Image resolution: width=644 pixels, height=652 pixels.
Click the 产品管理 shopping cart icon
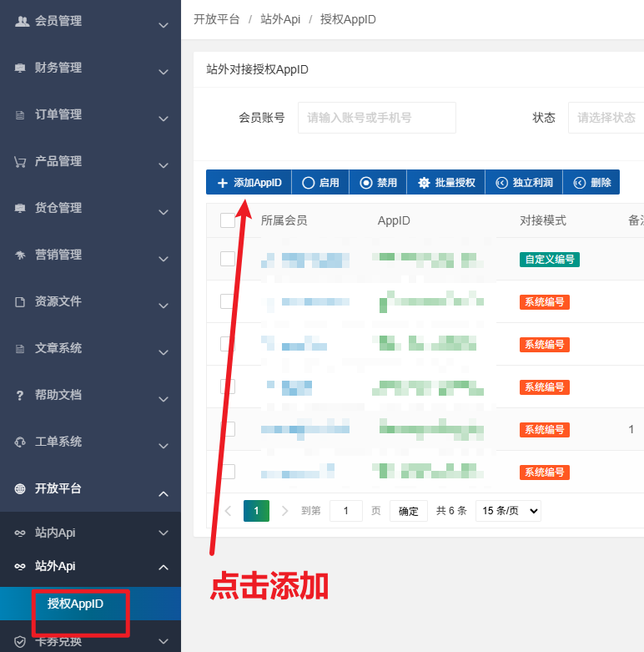21,161
